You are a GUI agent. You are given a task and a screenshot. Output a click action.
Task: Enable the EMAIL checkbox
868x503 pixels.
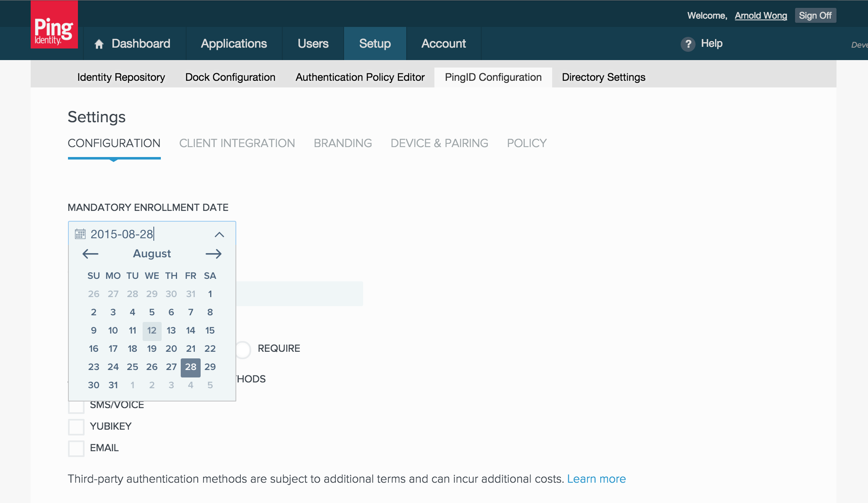pyautogui.click(x=76, y=448)
